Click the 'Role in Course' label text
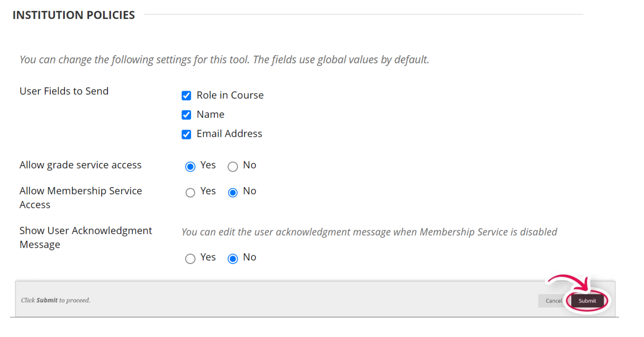 [230, 95]
